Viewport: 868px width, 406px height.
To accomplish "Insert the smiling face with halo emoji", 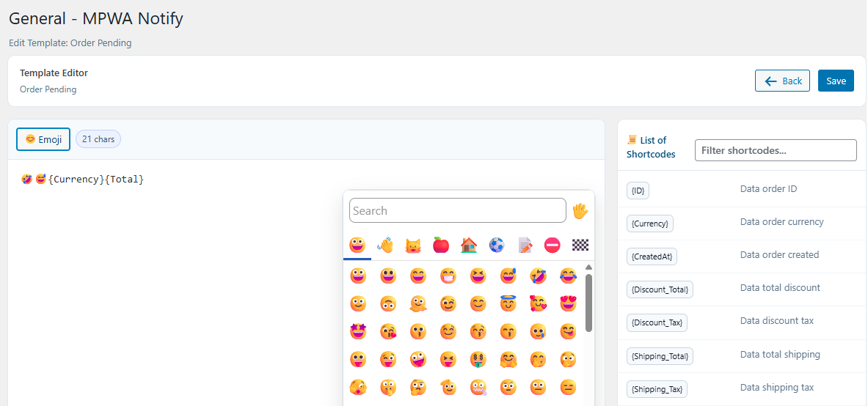I will coord(508,303).
